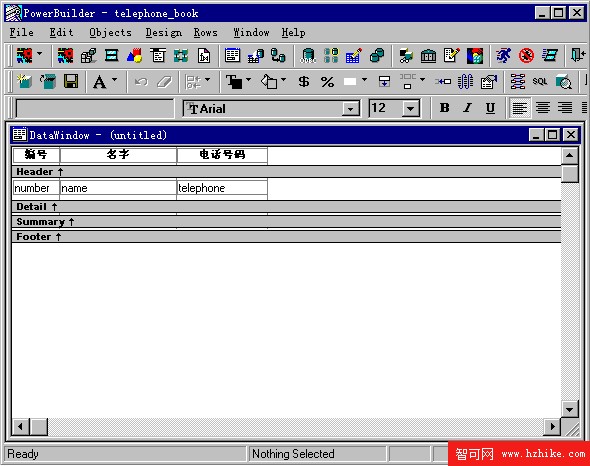Exit PowerBuilder via door icon
The width and height of the screenshot is (590, 466).
point(578,56)
